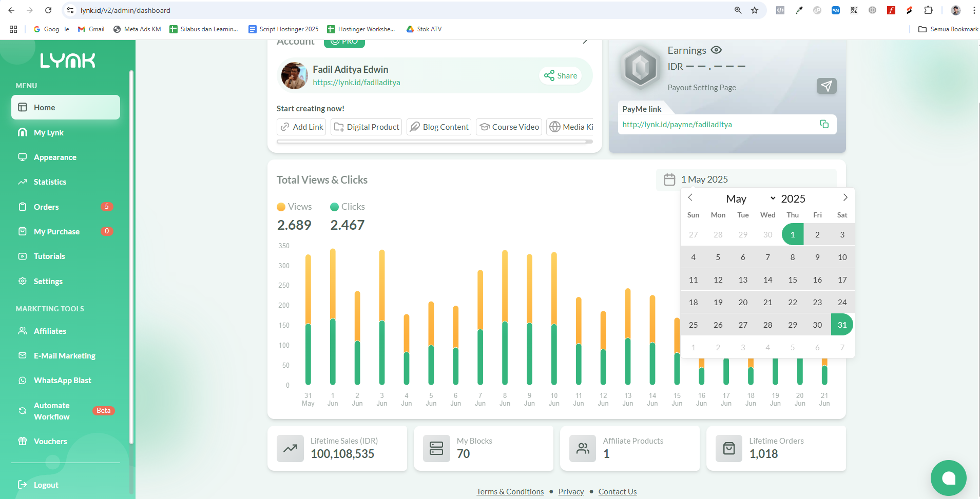Image resolution: width=980 pixels, height=499 pixels.
Task: Open the chat bubble support widget
Action: tap(948, 478)
